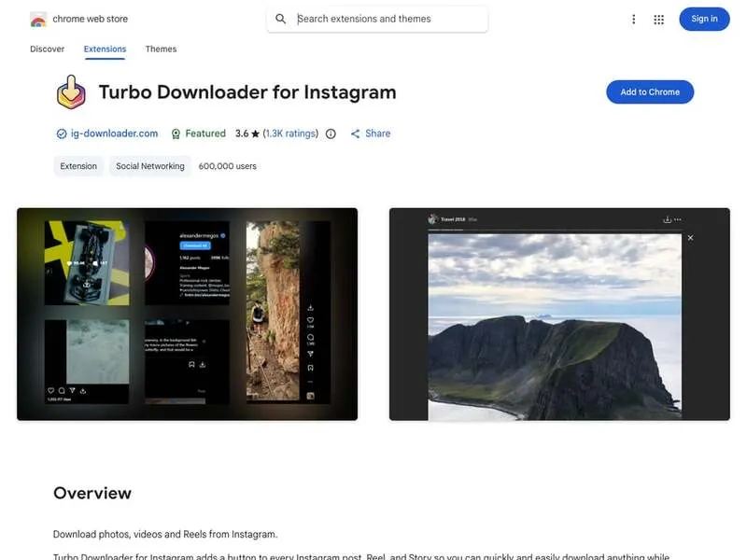Screen dimensions: 747x560
Task: Open the Google apps grid icon
Action: [x=659, y=19]
